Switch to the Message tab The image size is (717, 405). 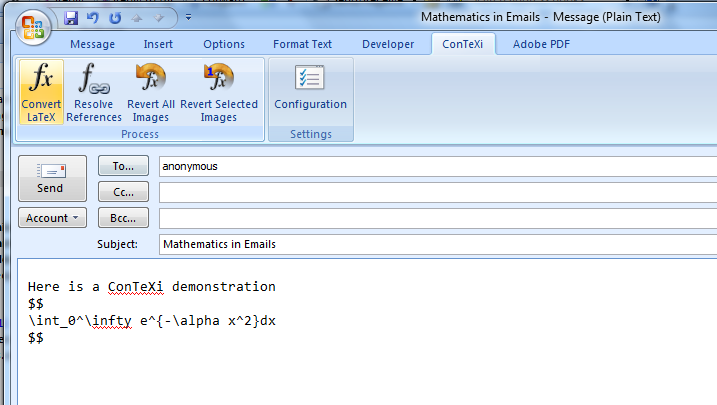[x=92, y=44]
